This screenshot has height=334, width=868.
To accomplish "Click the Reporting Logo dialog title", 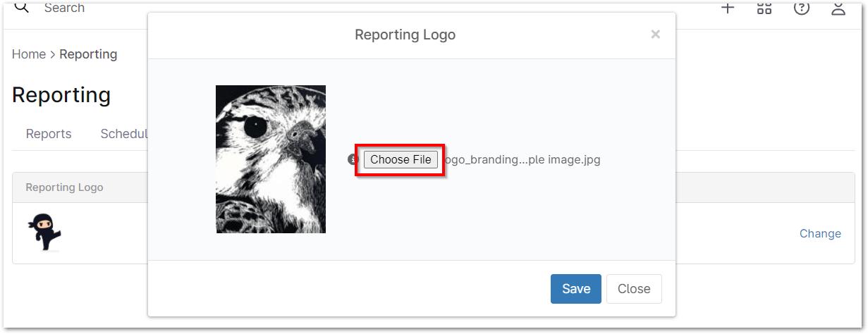I will click(405, 35).
